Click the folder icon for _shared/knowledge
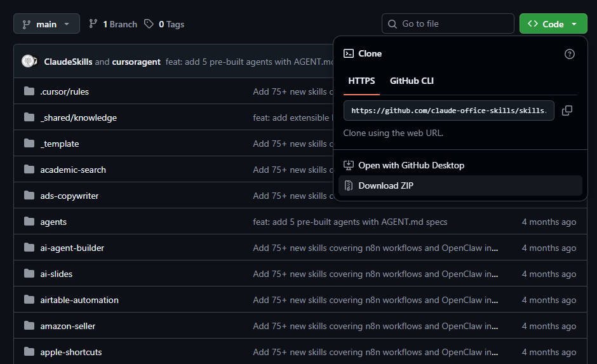 (x=29, y=117)
